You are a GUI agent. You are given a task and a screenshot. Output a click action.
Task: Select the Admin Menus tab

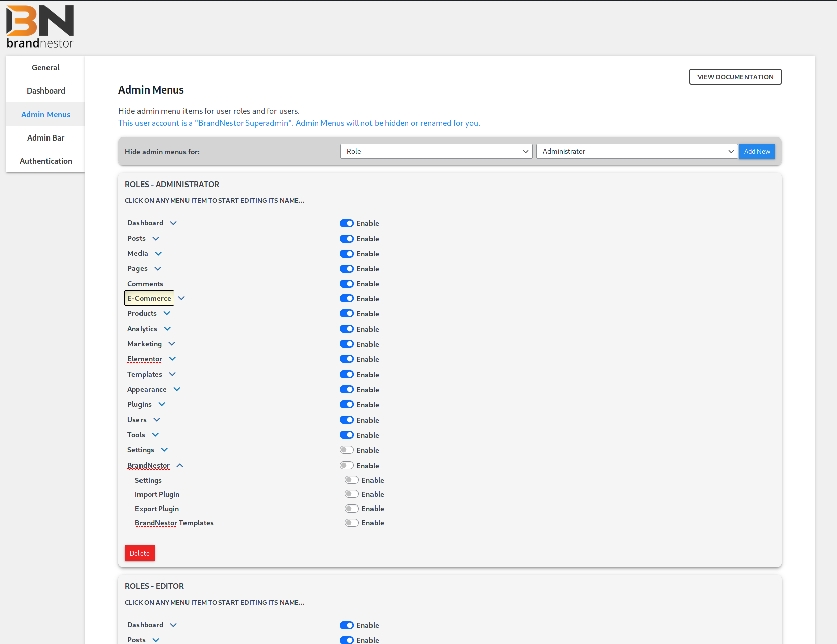(x=45, y=114)
